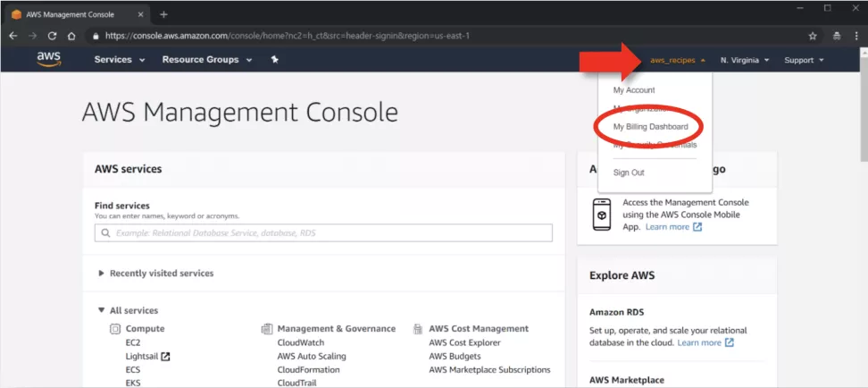
Task: Click the pin shortcut icon in header
Action: coord(274,60)
